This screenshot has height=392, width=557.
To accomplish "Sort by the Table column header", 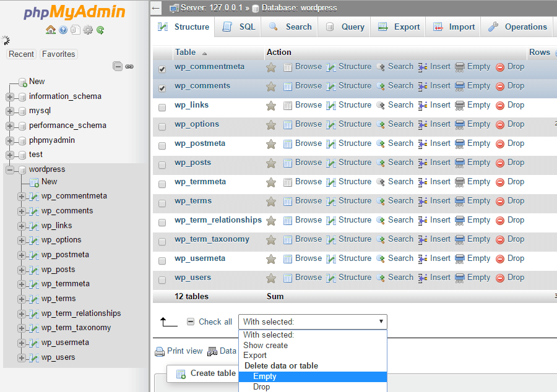I will pos(185,52).
